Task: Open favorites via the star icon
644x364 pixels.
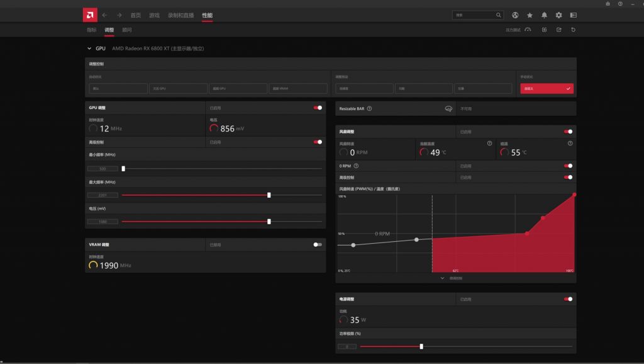Action: [x=530, y=15]
